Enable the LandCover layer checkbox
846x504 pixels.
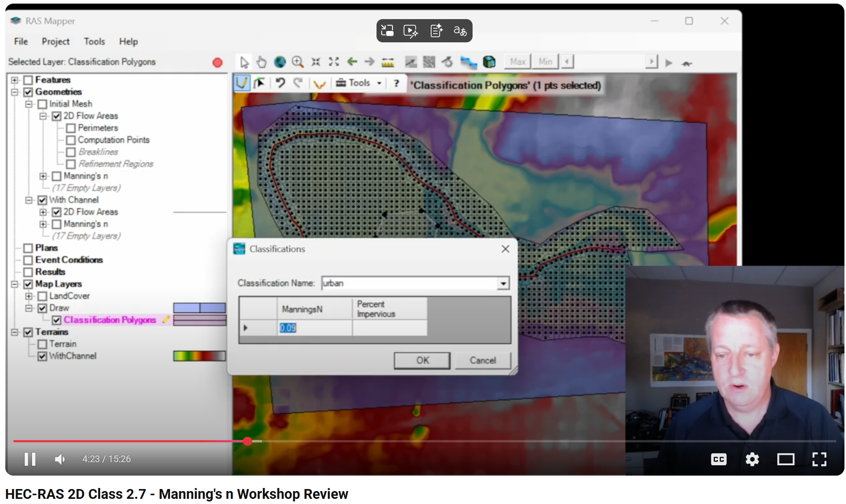click(x=43, y=296)
